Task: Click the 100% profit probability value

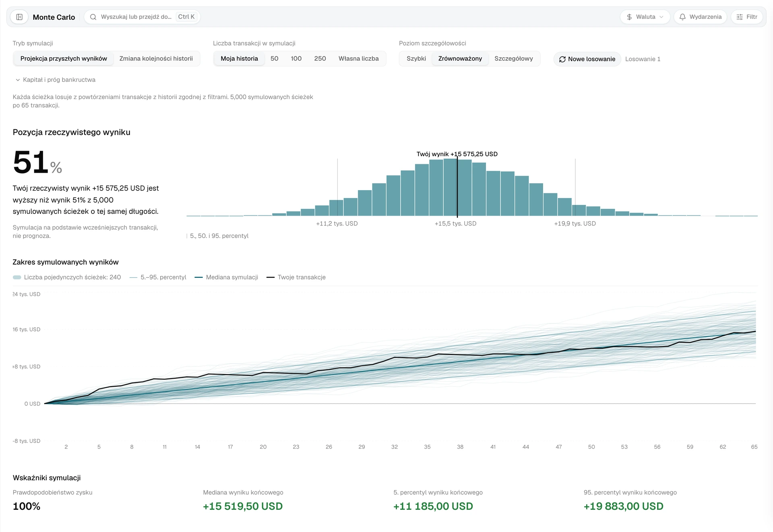Action: [27, 506]
